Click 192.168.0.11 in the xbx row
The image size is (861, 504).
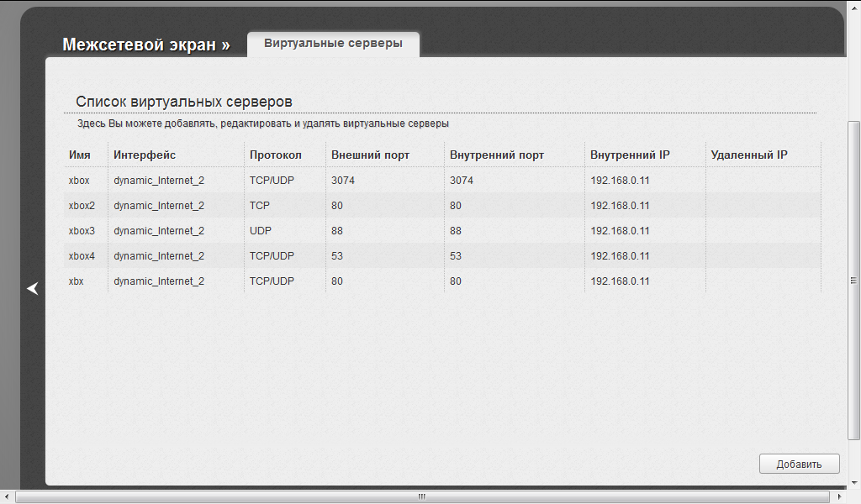click(620, 281)
